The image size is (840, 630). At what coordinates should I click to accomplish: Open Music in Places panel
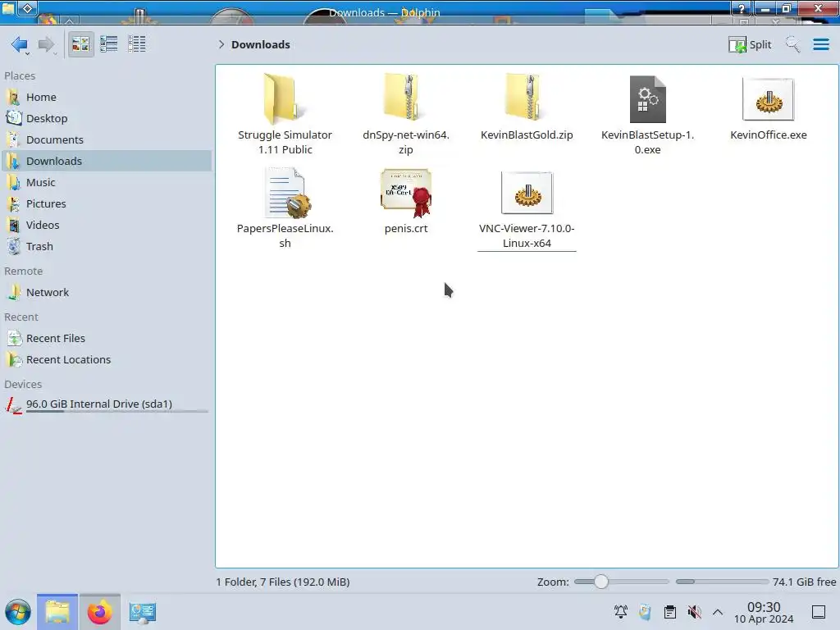[x=107, y=183]
